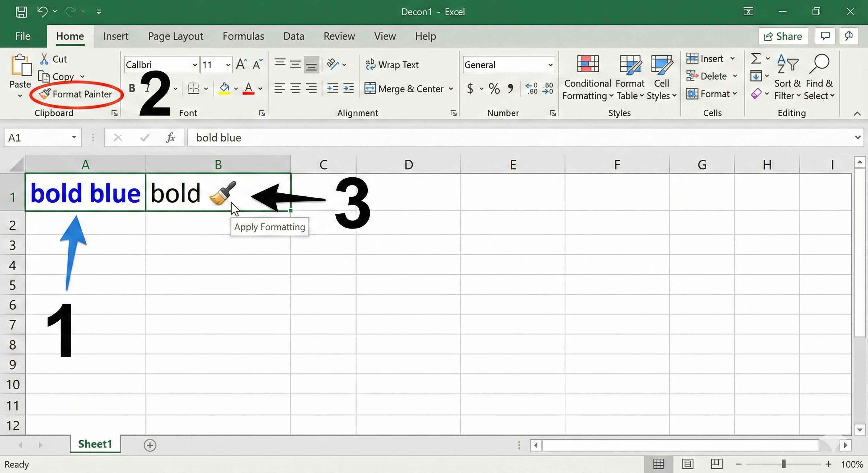Click the AutoSum icon in Editing group
Screen dimensions: 868x473
click(x=757, y=58)
